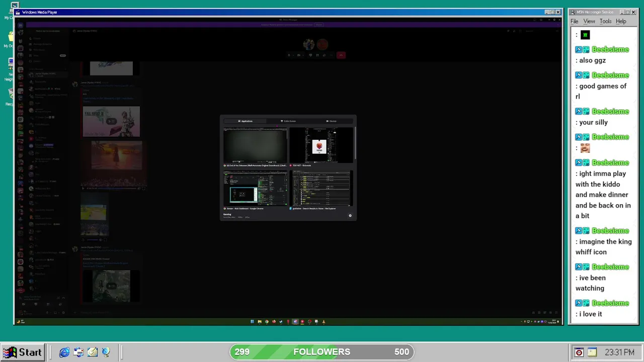Launch Internet Explorer from quick launch

click(x=64, y=352)
